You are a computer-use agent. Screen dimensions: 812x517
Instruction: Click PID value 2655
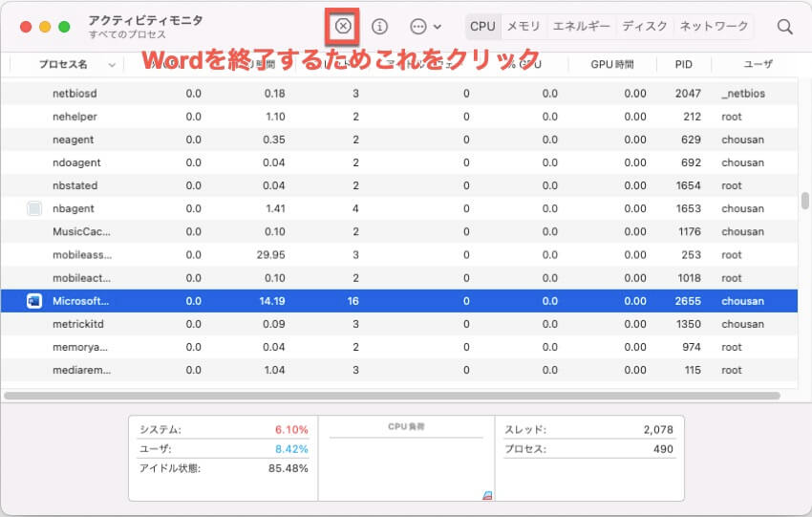[x=688, y=301]
